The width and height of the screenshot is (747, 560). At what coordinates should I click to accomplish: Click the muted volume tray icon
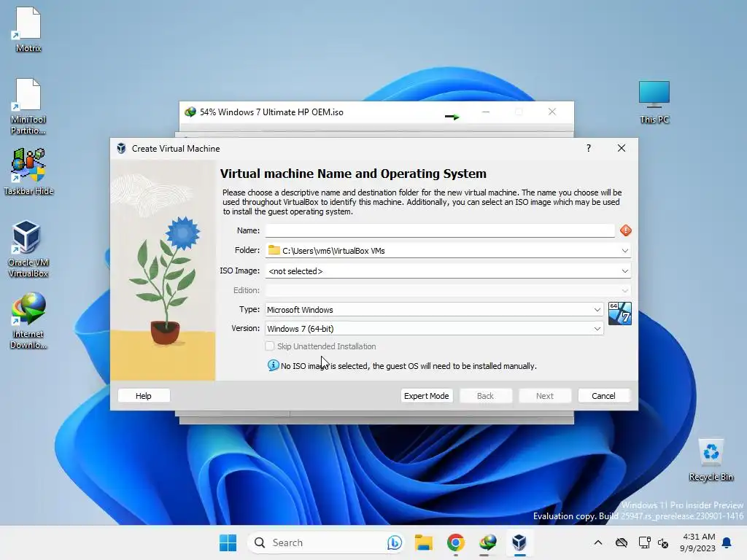coord(663,542)
